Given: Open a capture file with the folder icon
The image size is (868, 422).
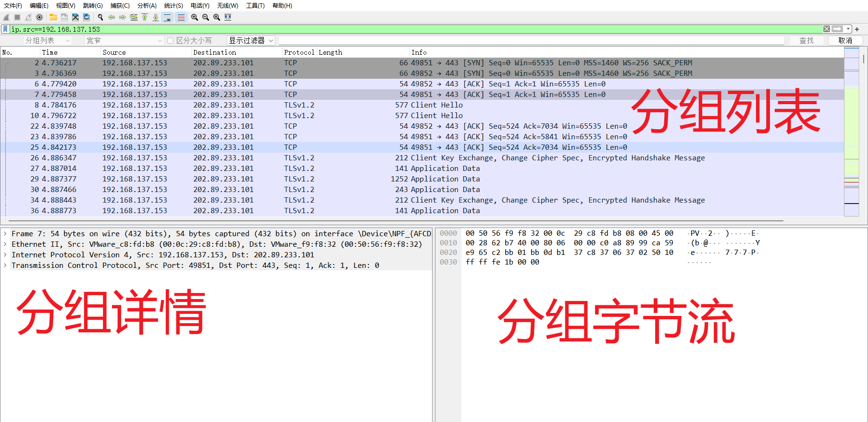Looking at the screenshot, I should coord(53,17).
